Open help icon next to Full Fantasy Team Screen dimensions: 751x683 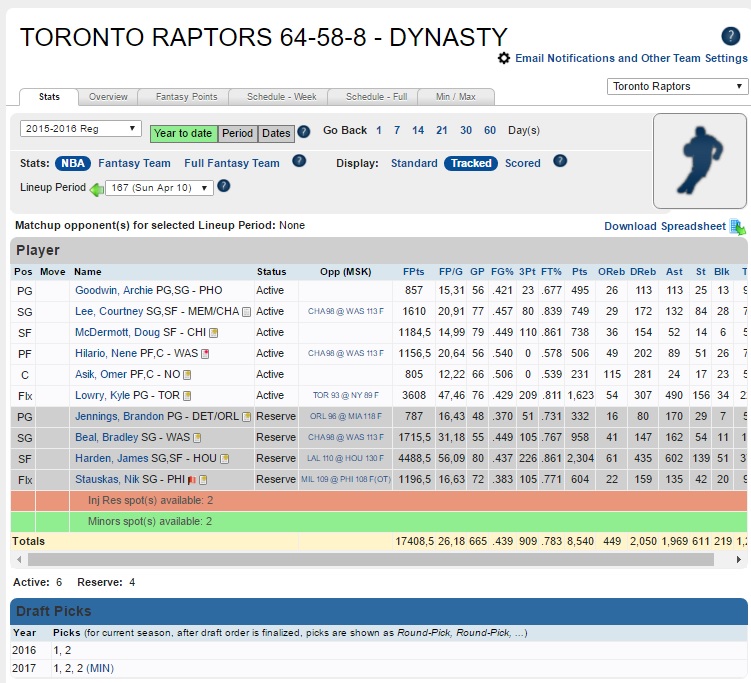click(299, 161)
